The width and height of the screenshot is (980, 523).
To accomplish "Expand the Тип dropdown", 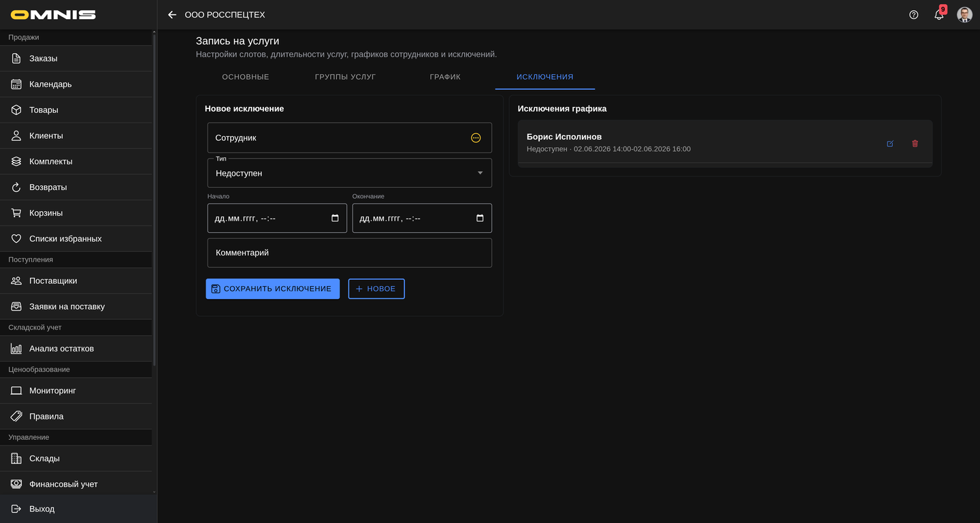I will click(350, 173).
